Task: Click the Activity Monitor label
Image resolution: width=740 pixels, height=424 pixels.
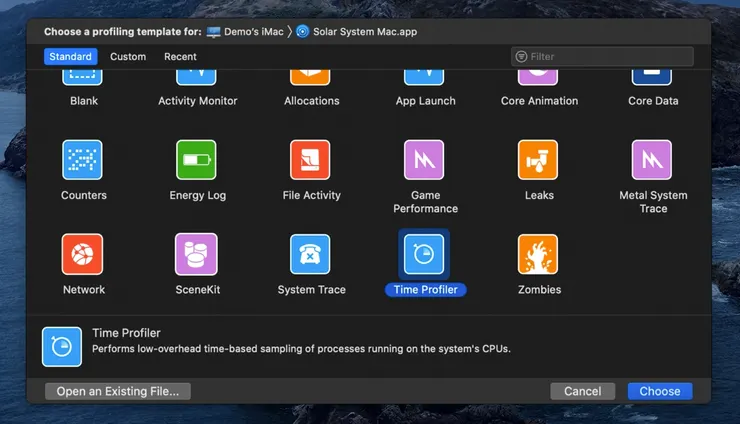Action: click(198, 101)
